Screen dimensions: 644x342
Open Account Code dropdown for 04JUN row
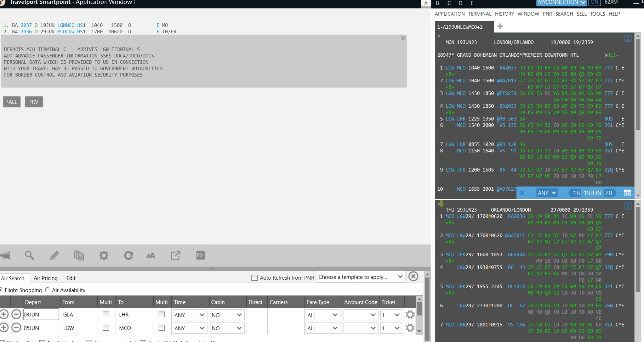[360, 315]
